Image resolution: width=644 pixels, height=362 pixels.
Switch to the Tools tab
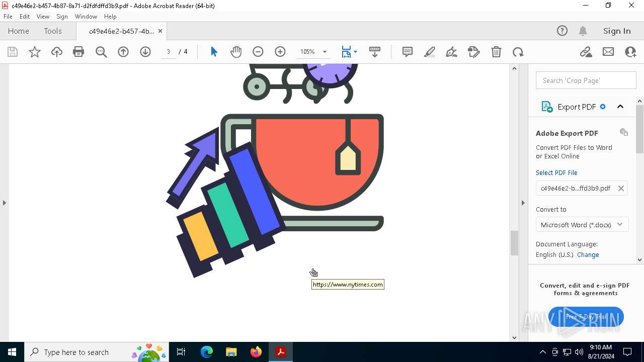pos(53,31)
